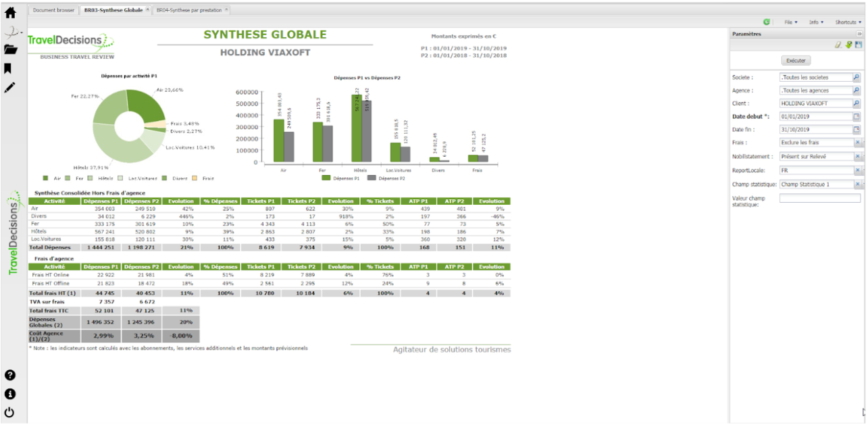Click the Total Dépenses value 1 444 251

pos(99,247)
